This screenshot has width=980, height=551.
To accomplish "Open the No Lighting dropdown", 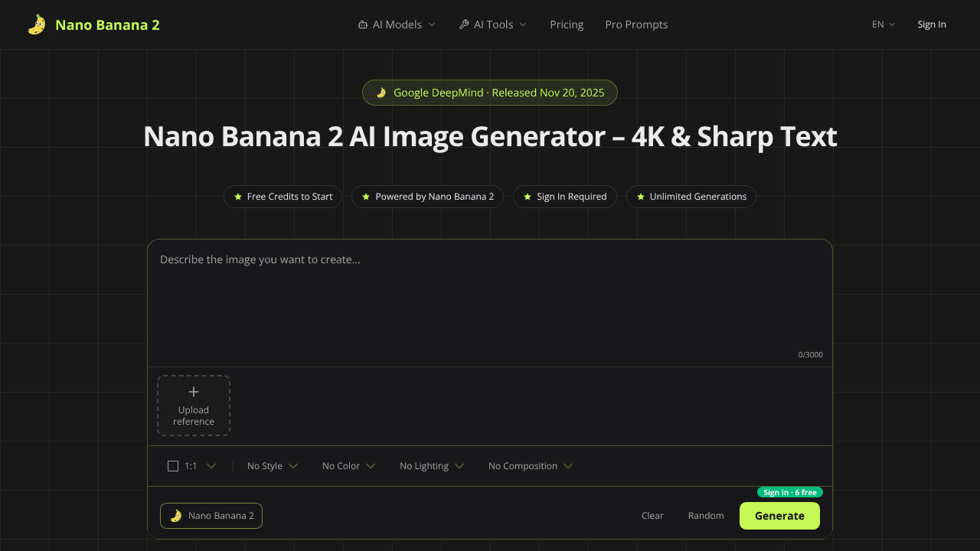I will tap(432, 466).
